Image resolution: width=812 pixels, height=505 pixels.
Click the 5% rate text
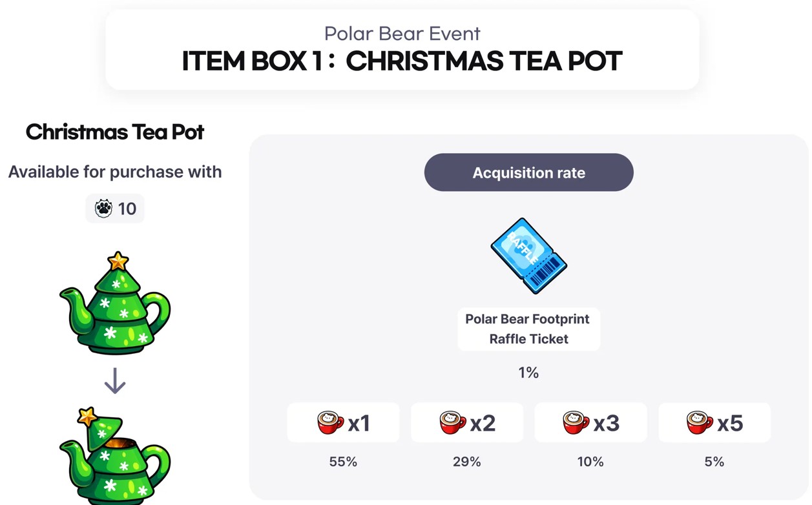coord(714,462)
